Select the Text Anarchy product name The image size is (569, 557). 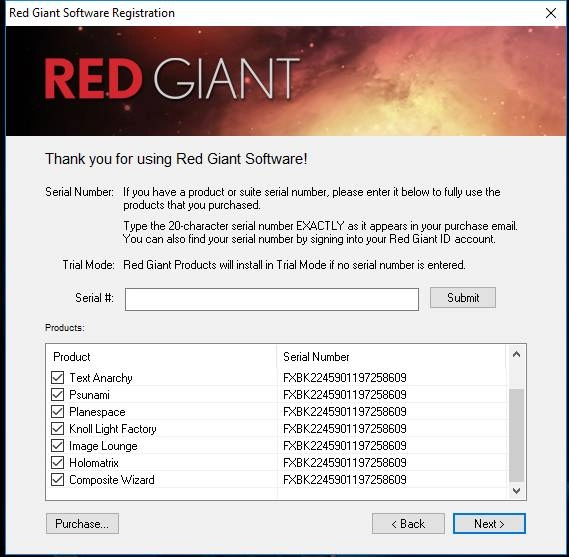click(x=101, y=378)
